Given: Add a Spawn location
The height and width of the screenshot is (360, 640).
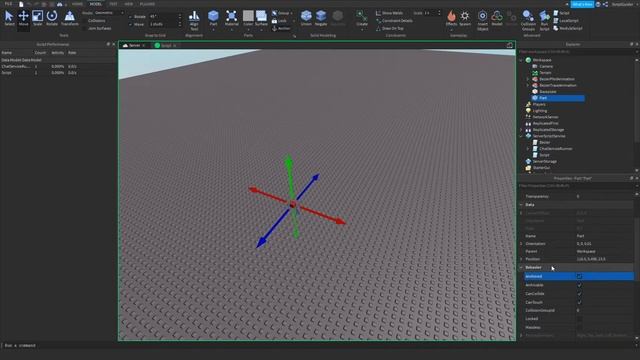Looking at the screenshot, I should 465,18.
